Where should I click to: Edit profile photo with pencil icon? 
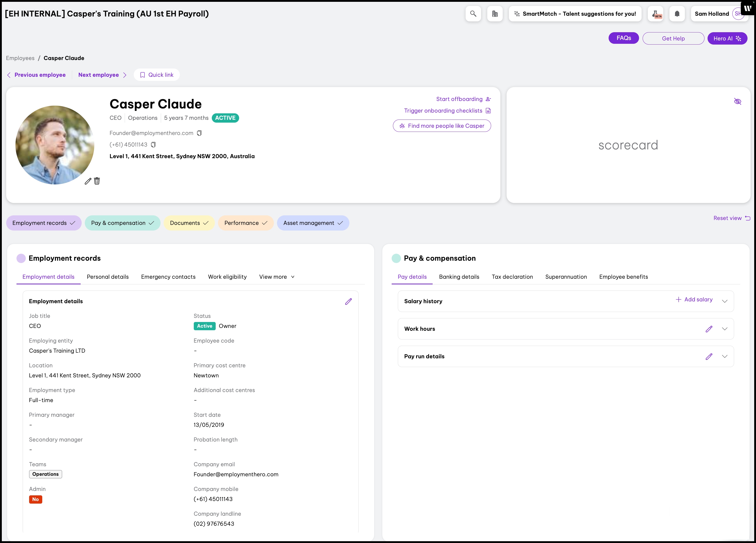point(88,181)
